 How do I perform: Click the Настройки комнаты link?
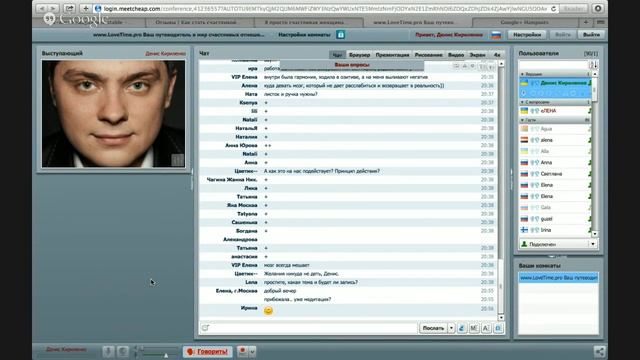(x=304, y=35)
